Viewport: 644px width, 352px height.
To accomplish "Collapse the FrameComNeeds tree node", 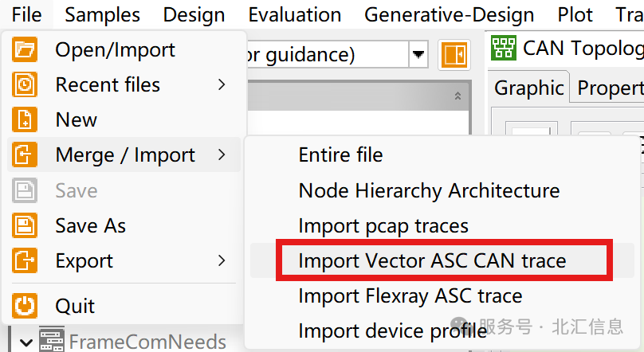I will (26, 342).
